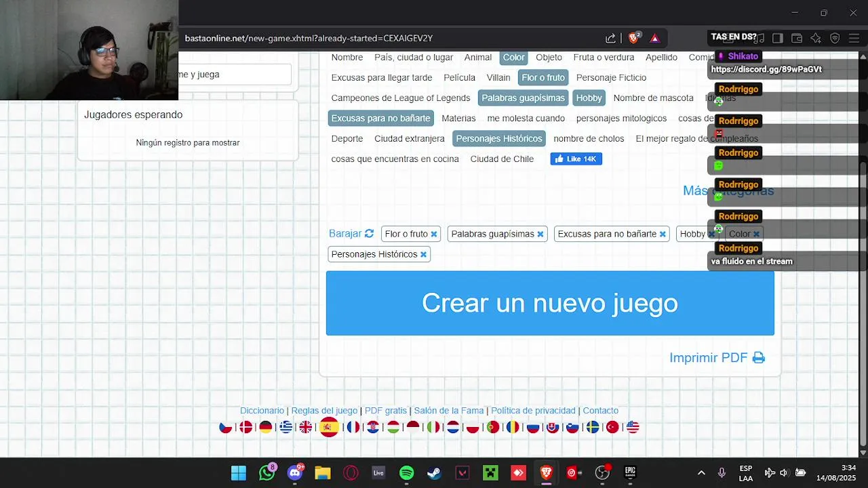Click the share page icon in address bar

[x=610, y=38]
